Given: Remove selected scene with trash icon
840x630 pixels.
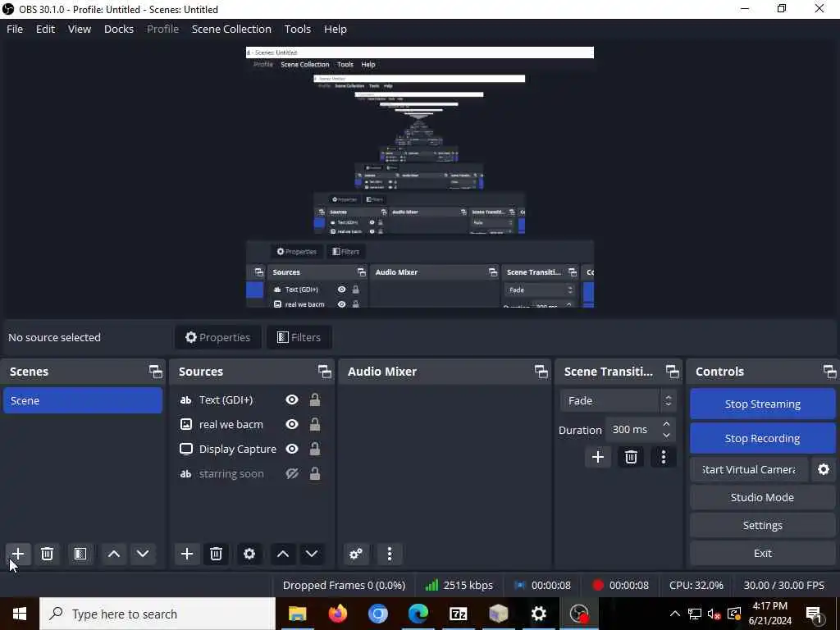Looking at the screenshot, I should pos(47,554).
